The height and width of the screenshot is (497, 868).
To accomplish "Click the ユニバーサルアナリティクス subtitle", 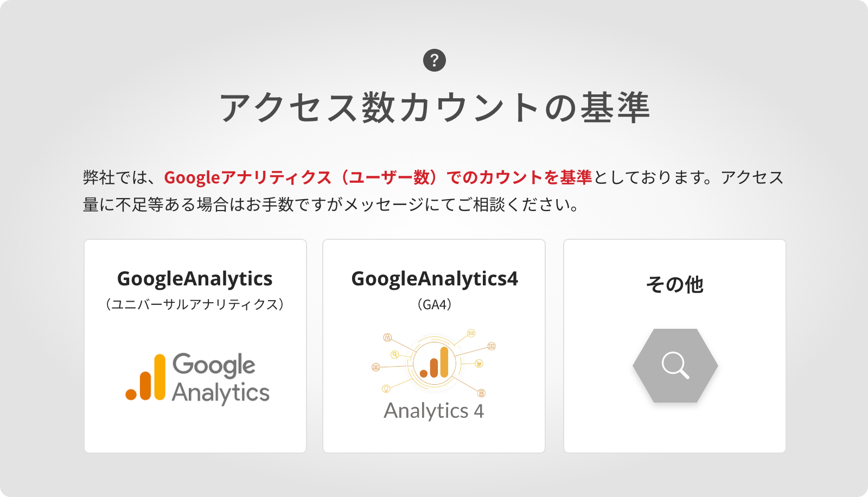I will tap(195, 304).
